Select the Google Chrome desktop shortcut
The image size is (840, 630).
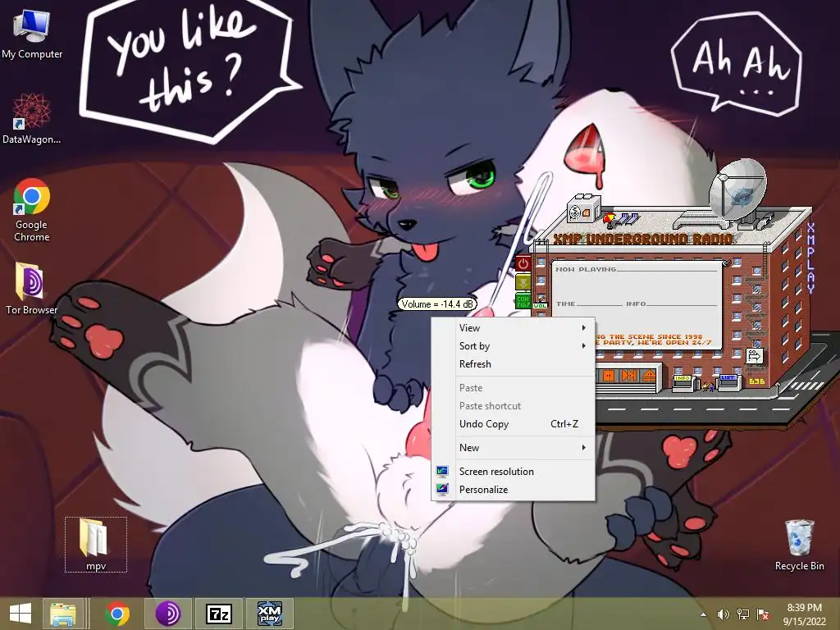pyautogui.click(x=32, y=210)
